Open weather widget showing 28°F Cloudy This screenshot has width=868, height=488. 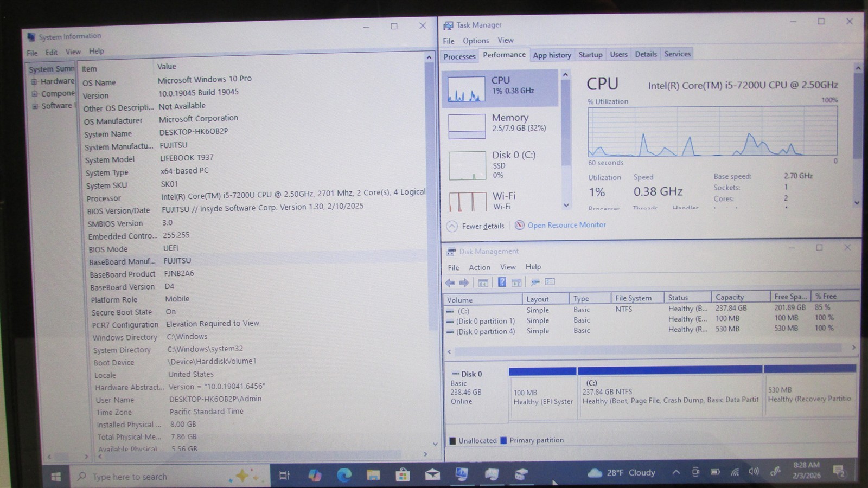[622, 473]
